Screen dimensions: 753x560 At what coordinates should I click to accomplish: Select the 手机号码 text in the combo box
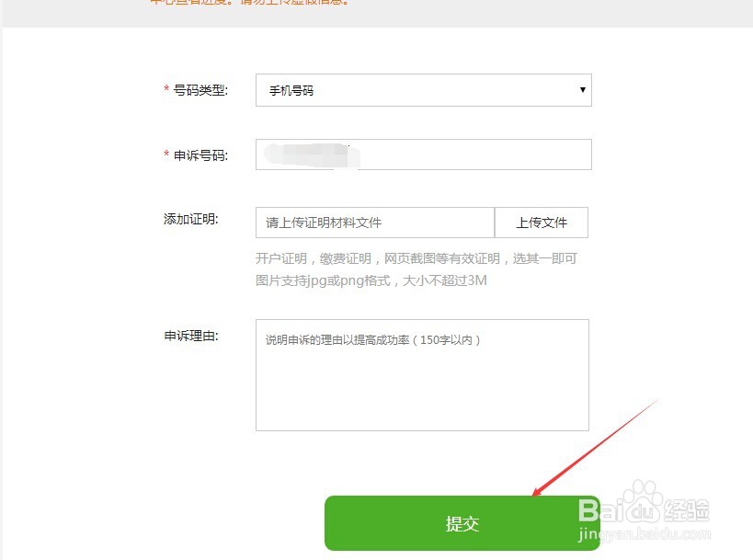291,91
